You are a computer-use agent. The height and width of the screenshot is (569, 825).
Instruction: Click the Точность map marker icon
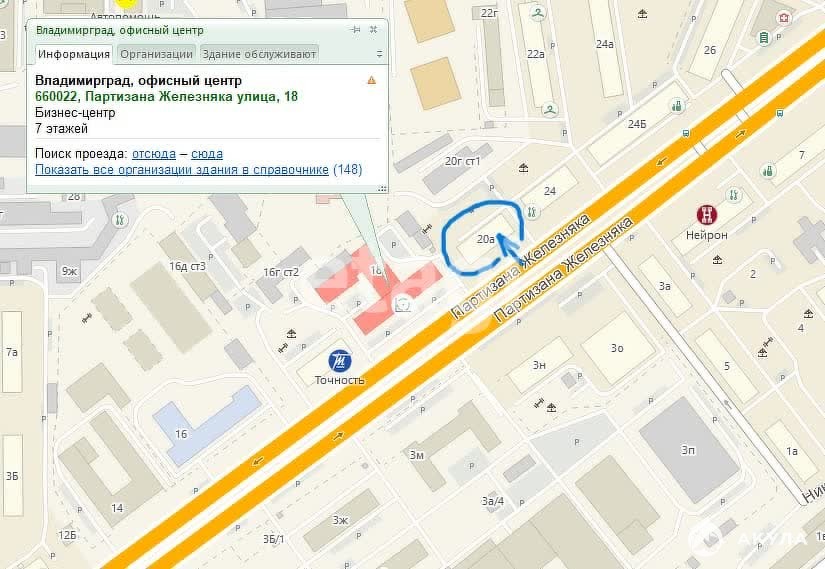pyautogui.click(x=339, y=361)
